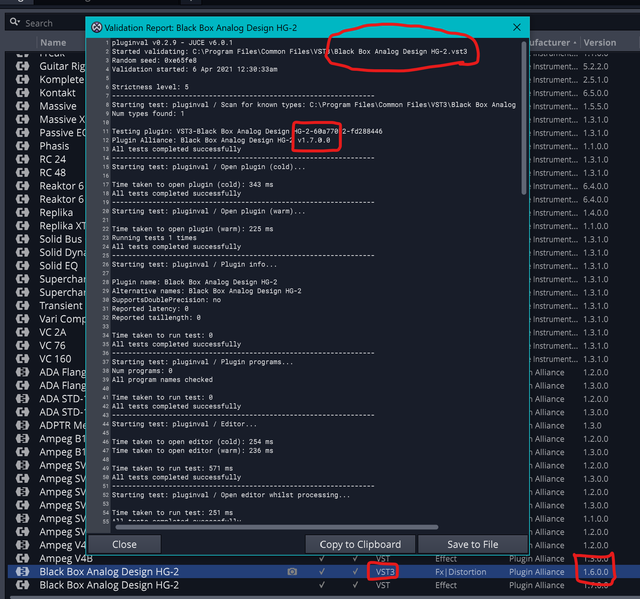Image resolution: width=640 pixels, height=599 pixels.
Task: Click the plugin icon of the highlighted Black Box VST3 row
Action: coord(22,572)
